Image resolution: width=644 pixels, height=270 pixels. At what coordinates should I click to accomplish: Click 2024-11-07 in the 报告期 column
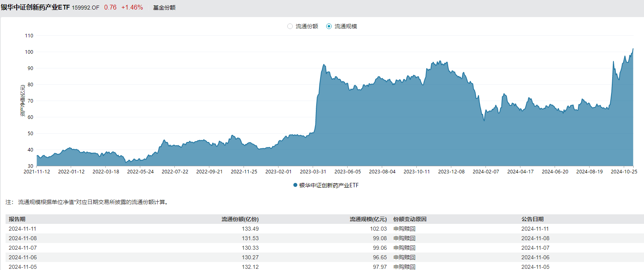(23, 248)
